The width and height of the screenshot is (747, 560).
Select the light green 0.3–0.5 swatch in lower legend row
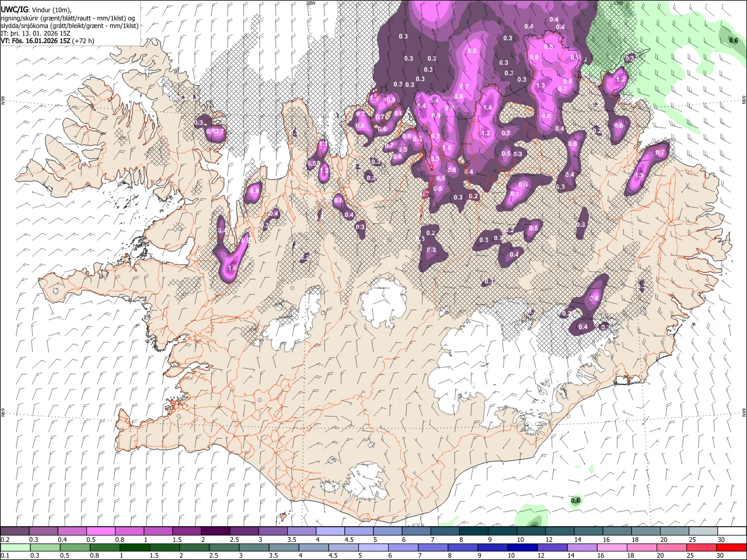tap(45, 547)
